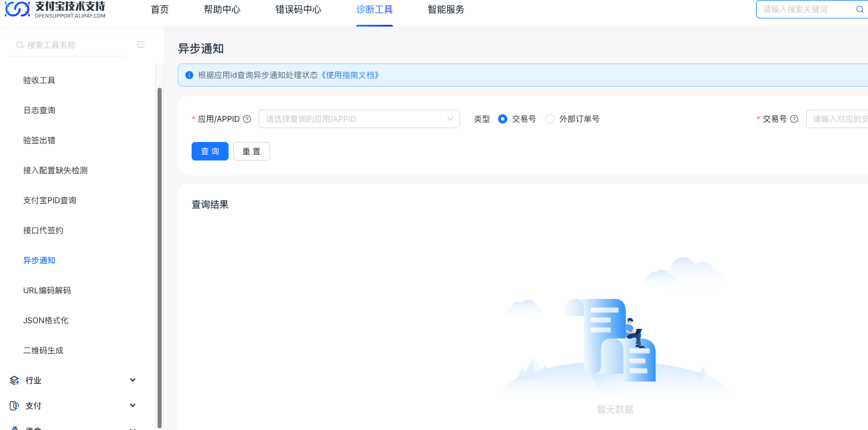Click the help question mark beside 交易号
Viewport: 868px width, 430px height.
click(x=795, y=119)
